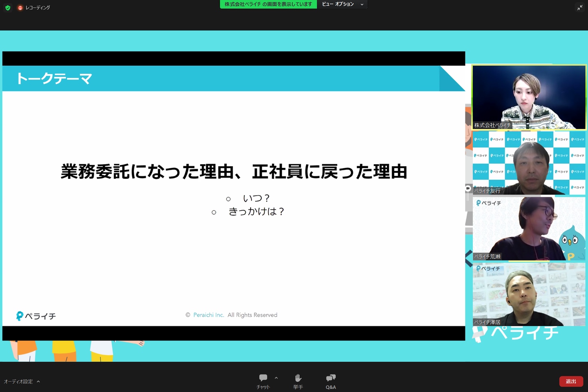Open オーディオ設定 audio settings
The width and height of the screenshot is (588, 392).
(18, 381)
